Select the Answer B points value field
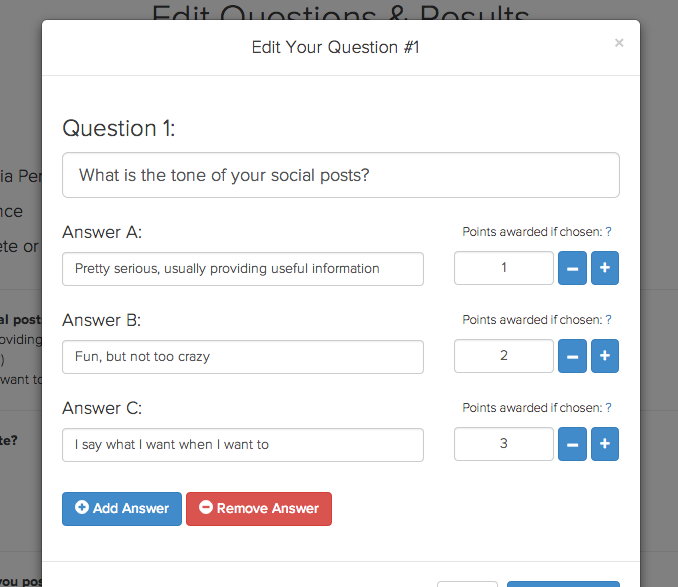Viewport: 678px width, 587px height. point(504,356)
